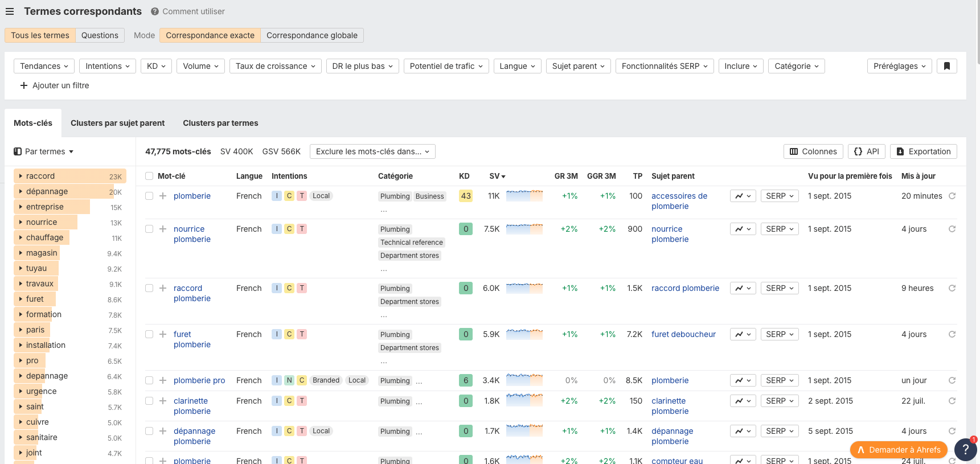This screenshot has height=464, width=980.
Task: Select Correspondance globale mode
Action: point(312,35)
